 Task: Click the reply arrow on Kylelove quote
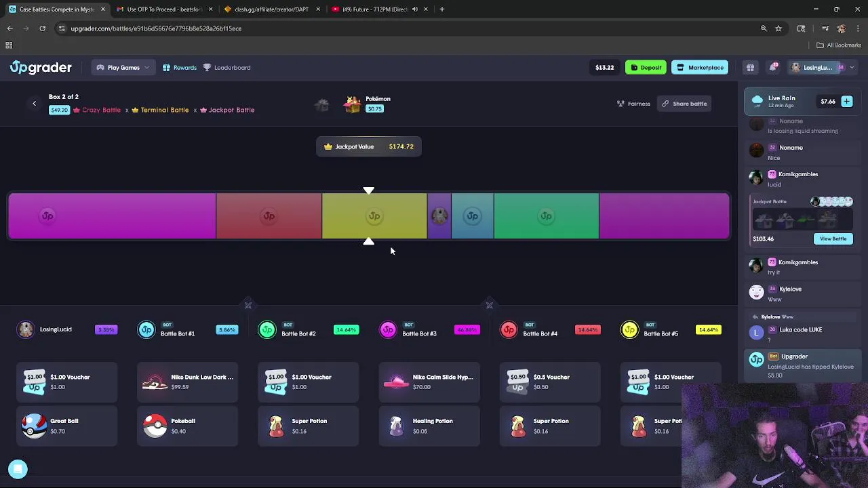755,317
